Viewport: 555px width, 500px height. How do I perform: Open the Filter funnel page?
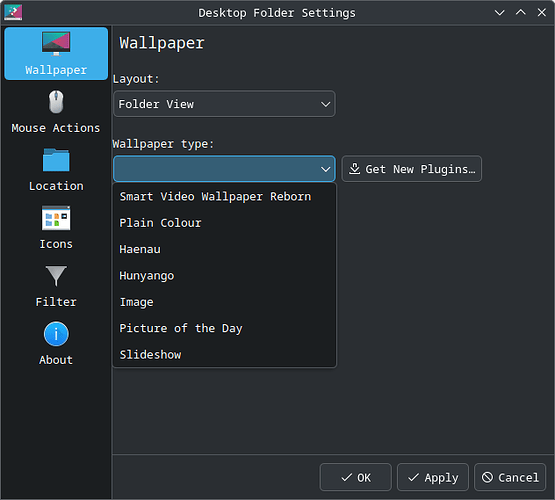click(56, 286)
